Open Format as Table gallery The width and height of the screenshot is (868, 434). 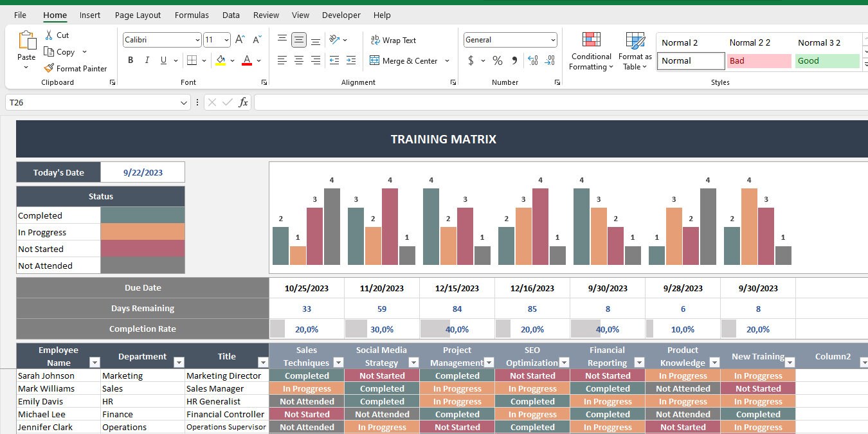tap(635, 51)
